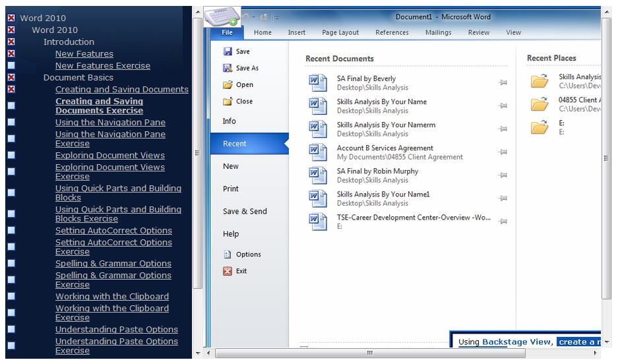Image resolution: width=620 pixels, height=364 pixels.
Task: Open the Account B Services Agreement document icon
Action: click(318, 152)
